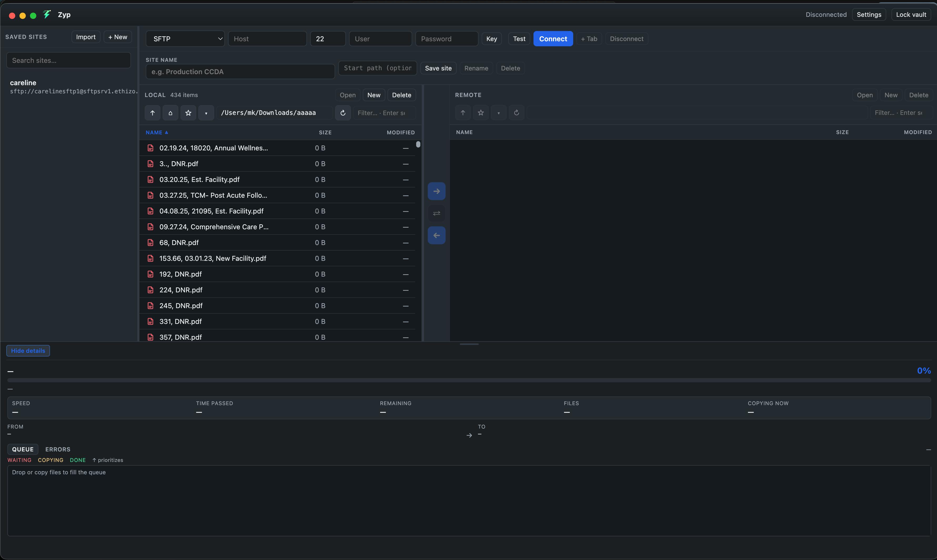
Task: Expand the Remote bookmarks dropdown arrow
Action: pos(499,113)
